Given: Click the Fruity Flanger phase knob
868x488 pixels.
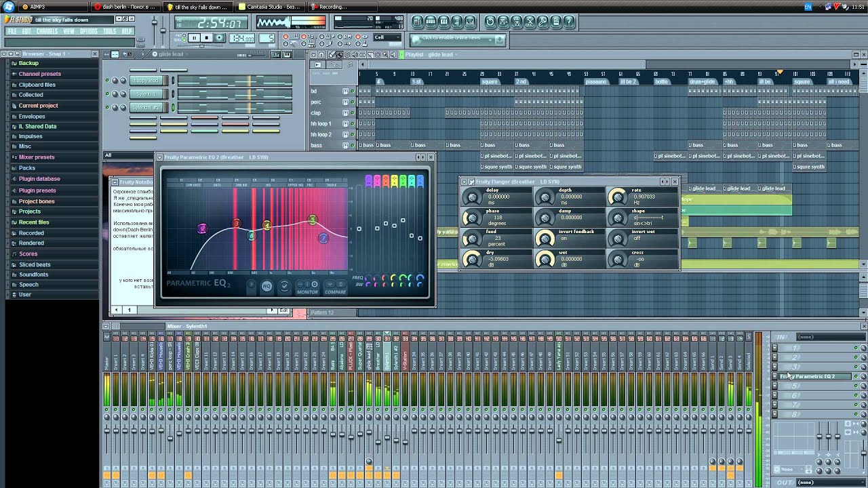Looking at the screenshot, I should [472, 218].
